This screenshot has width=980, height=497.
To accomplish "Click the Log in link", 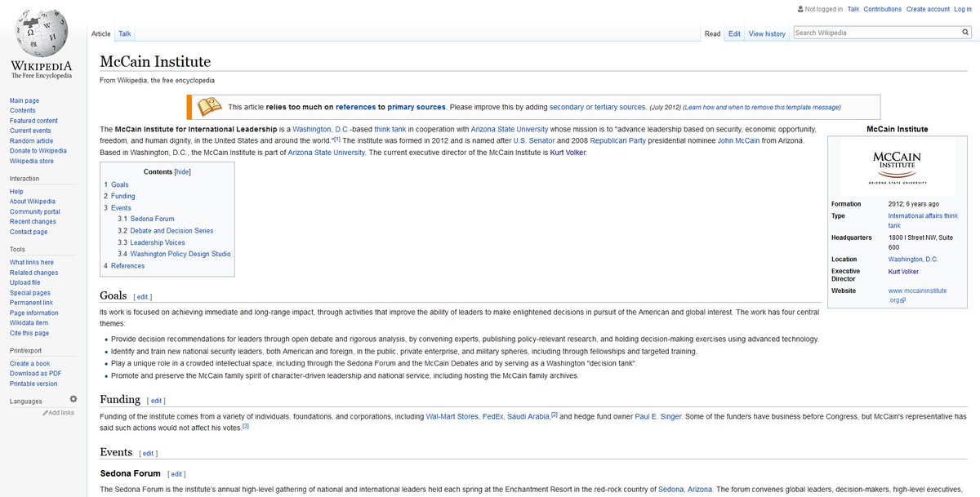I will coord(963,9).
